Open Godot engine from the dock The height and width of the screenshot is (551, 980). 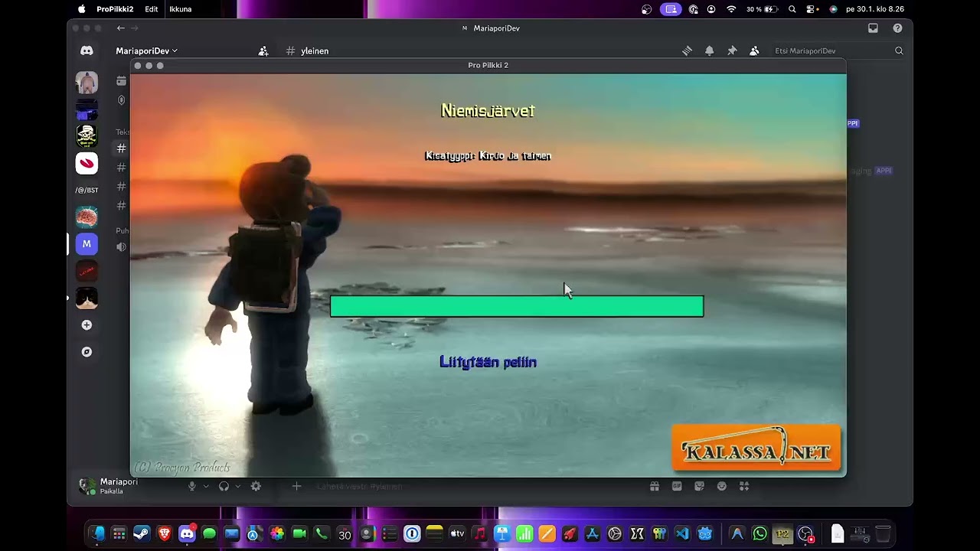705,533
